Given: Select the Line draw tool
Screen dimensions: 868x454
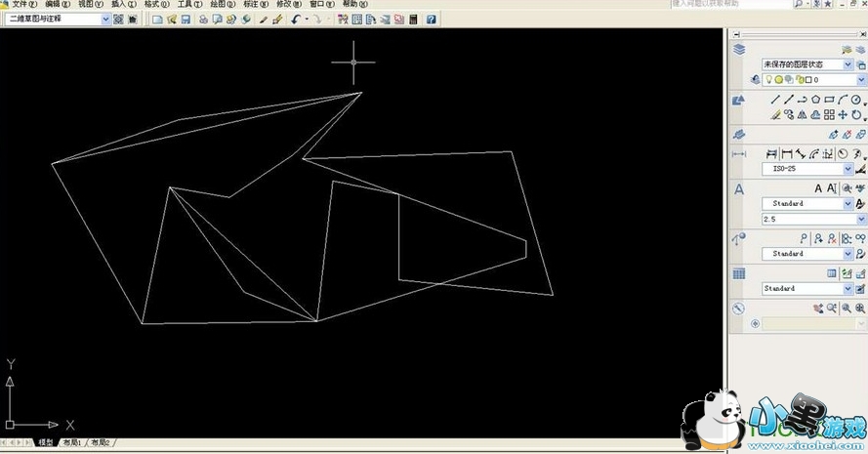Looking at the screenshot, I should coord(775,100).
